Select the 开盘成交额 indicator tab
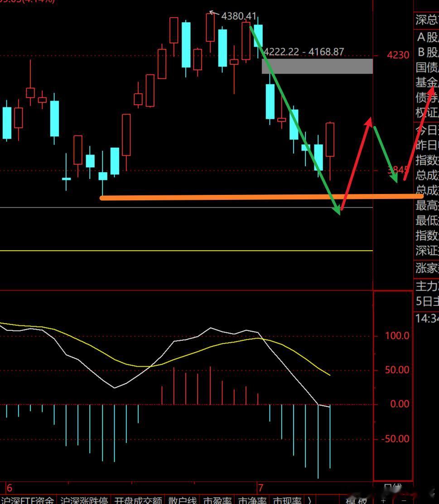This screenshot has height=504, width=439. [138, 500]
